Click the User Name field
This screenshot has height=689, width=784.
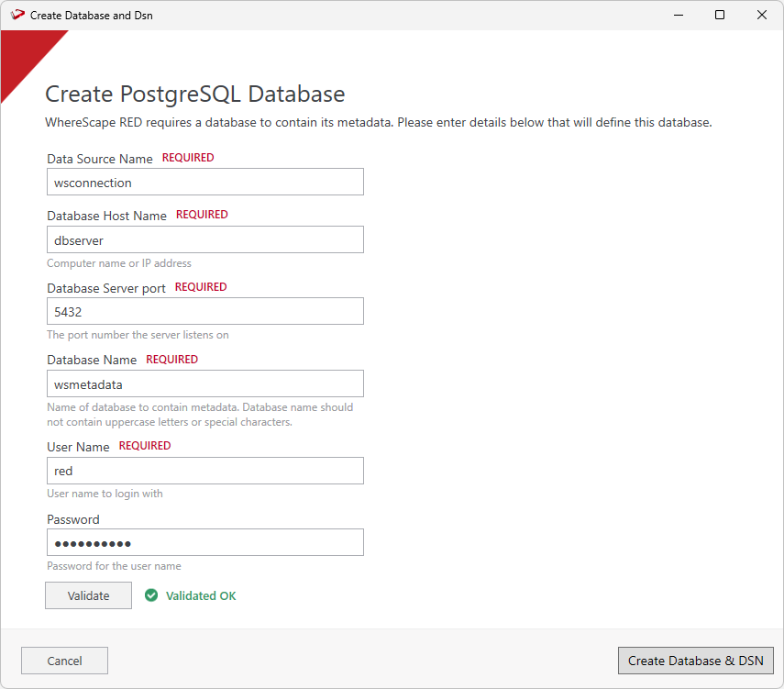click(205, 471)
